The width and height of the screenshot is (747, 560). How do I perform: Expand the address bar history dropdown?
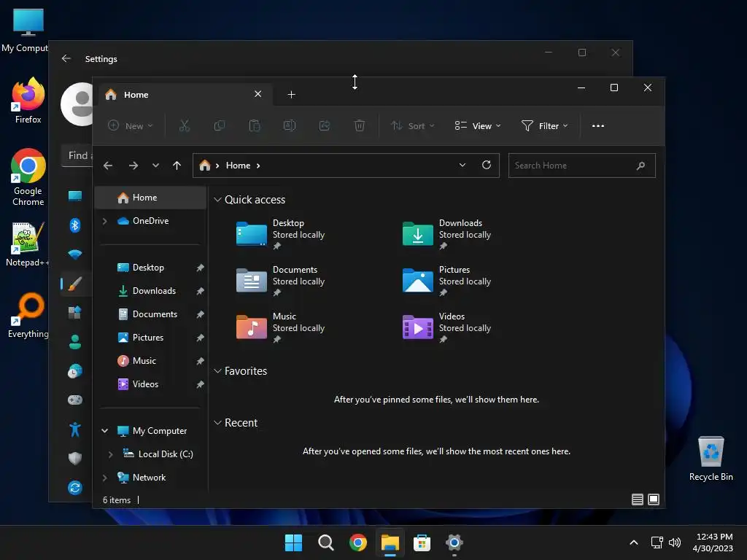[x=462, y=165]
